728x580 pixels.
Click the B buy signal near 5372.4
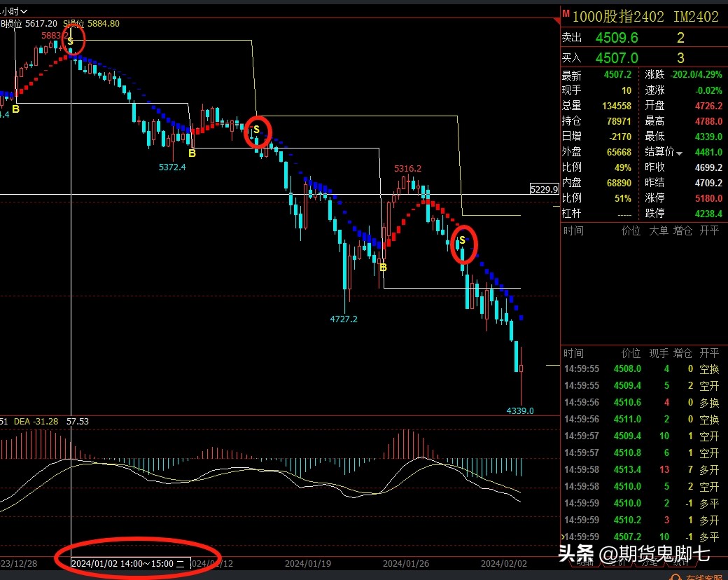192,152
